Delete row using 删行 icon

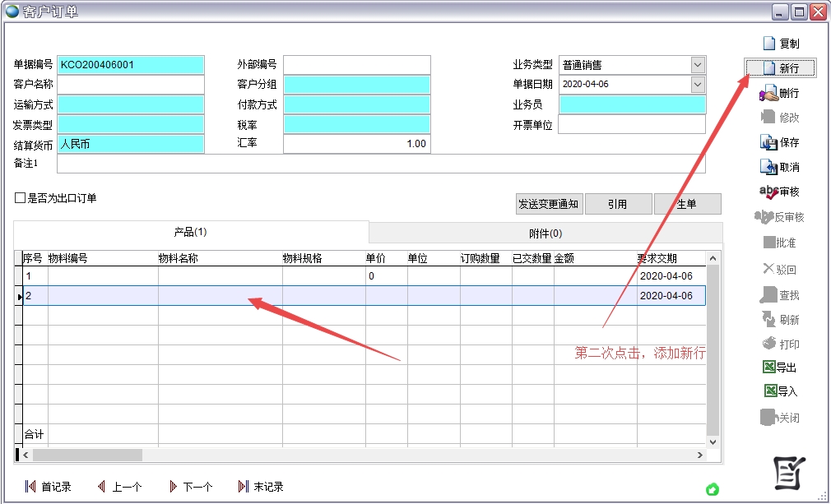pos(769,93)
